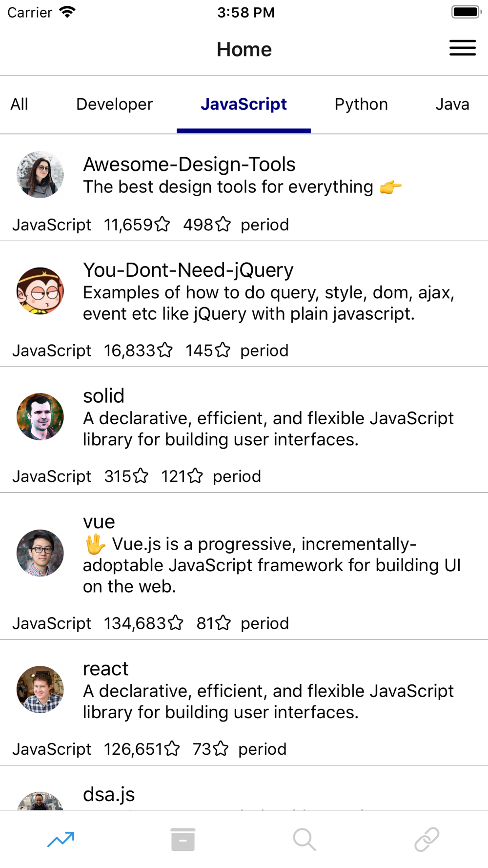Switch to the All tab

coord(20,104)
